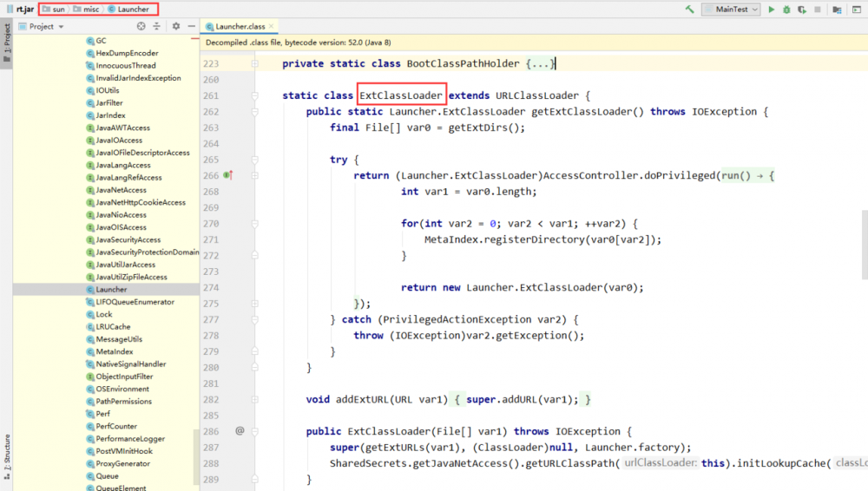Image resolution: width=868 pixels, height=491 pixels.
Task: Select JarFilter in project tree
Action: [105, 103]
